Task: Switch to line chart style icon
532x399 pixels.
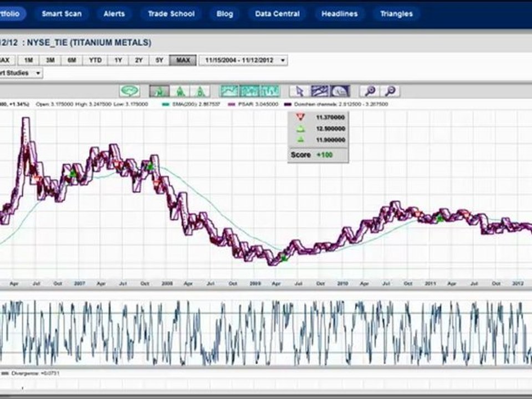Action: click(229, 91)
